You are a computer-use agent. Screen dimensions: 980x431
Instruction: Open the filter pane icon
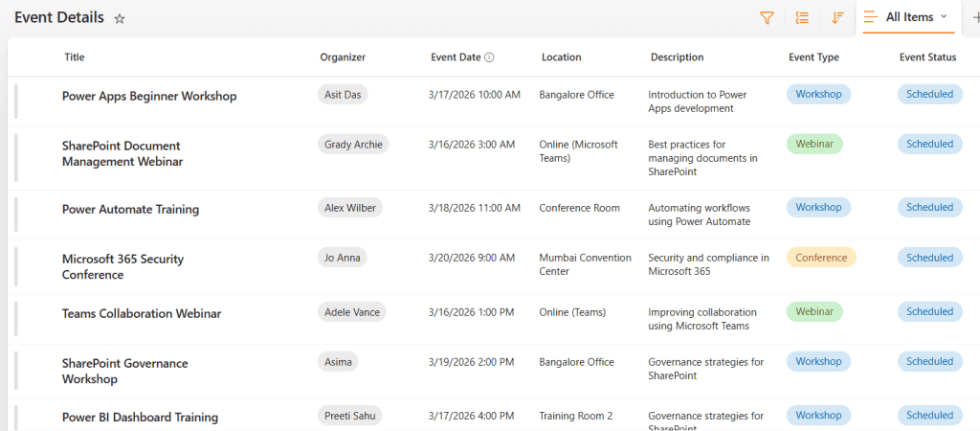(767, 18)
